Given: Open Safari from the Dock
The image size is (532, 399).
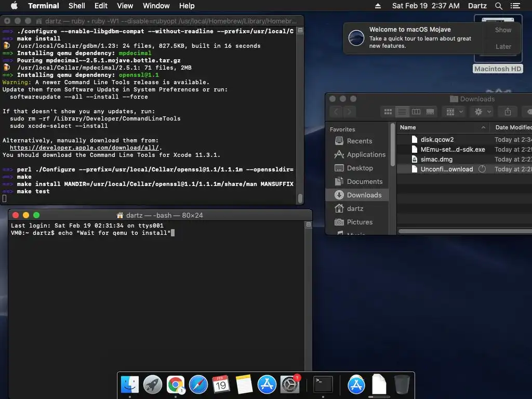Looking at the screenshot, I should tap(198, 385).
